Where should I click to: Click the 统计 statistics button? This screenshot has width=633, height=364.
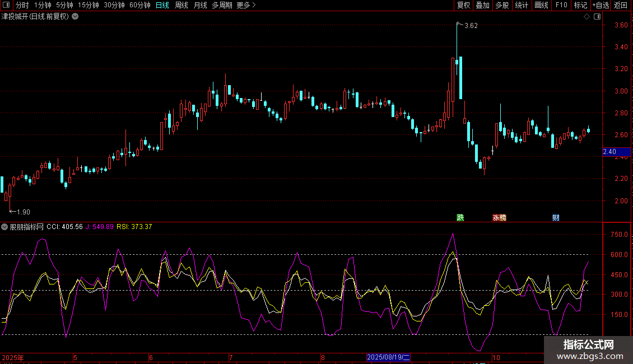[522, 5]
